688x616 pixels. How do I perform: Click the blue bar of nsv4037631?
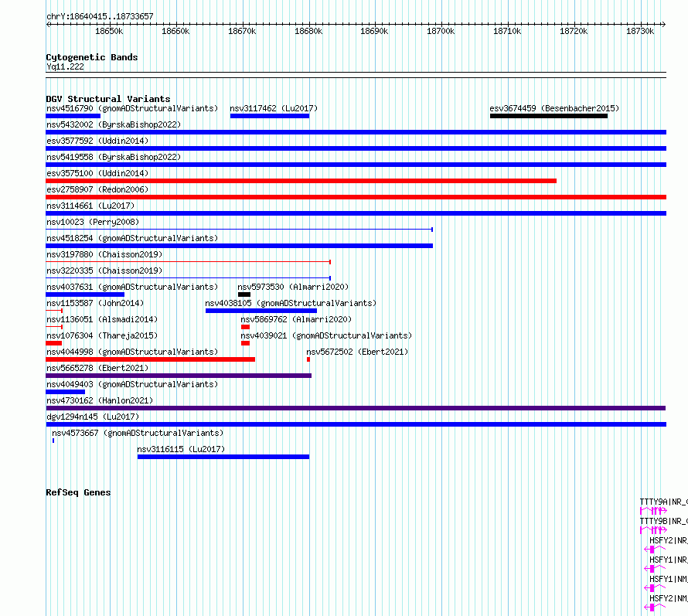[85, 294]
